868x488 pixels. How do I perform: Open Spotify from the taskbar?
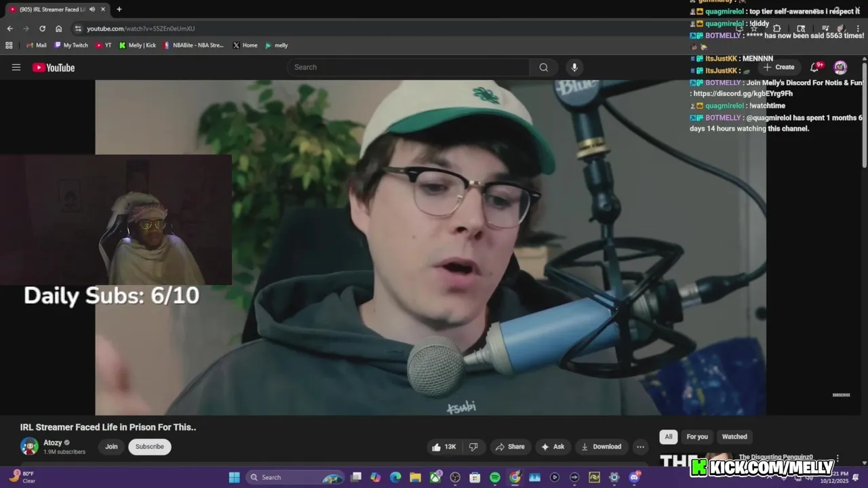495,477
